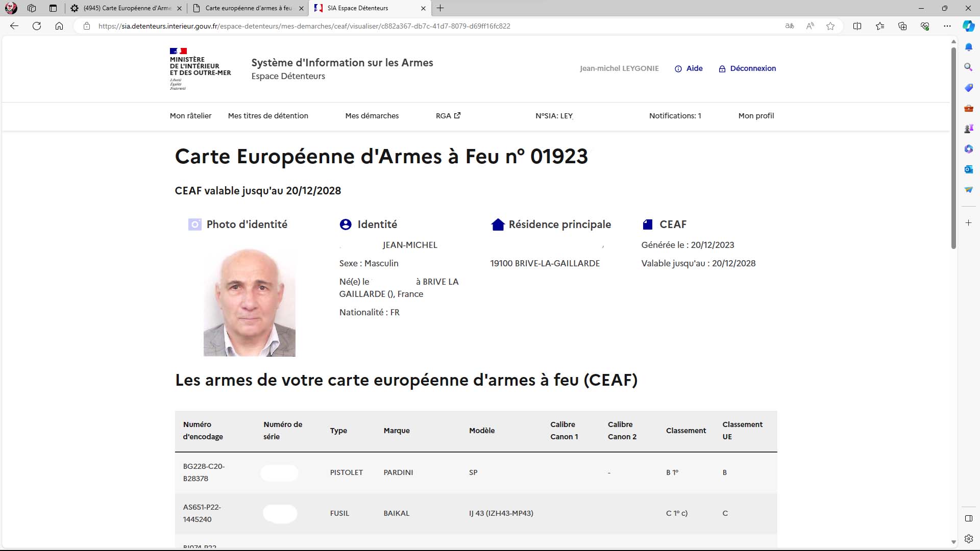Open Microsoft 365 sidebar icon
Viewport: 980px width, 551px height.
968,149
